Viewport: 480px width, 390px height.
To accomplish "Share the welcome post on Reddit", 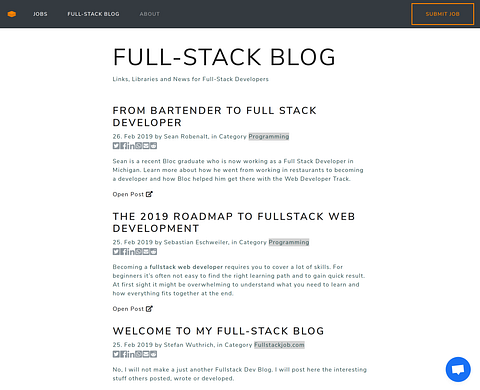I will tap(153, 354).
